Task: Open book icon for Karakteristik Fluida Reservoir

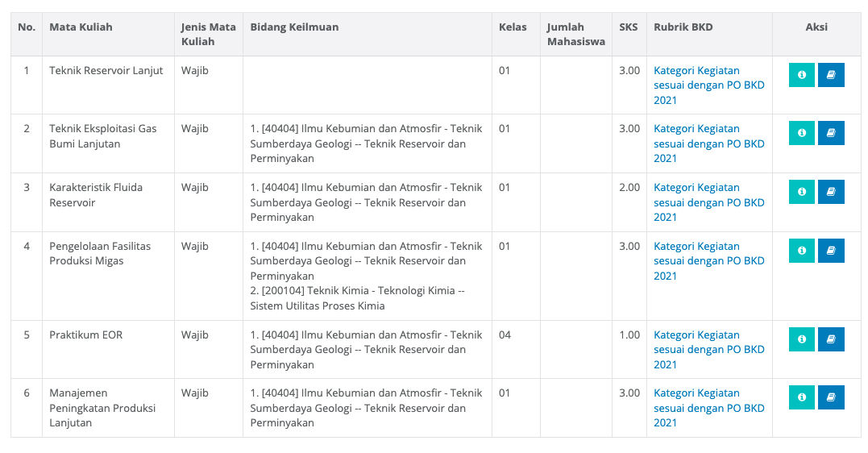Action: click(831, 192)
